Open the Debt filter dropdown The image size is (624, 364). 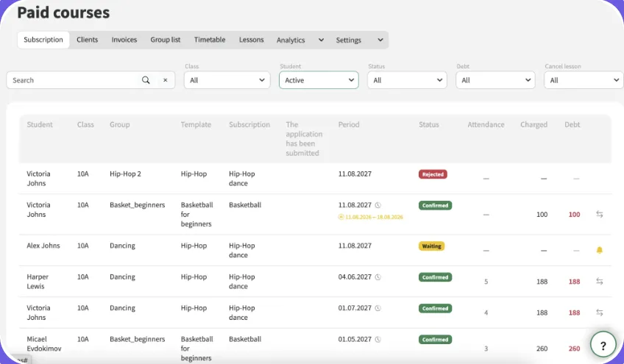(x=495, y=80)
